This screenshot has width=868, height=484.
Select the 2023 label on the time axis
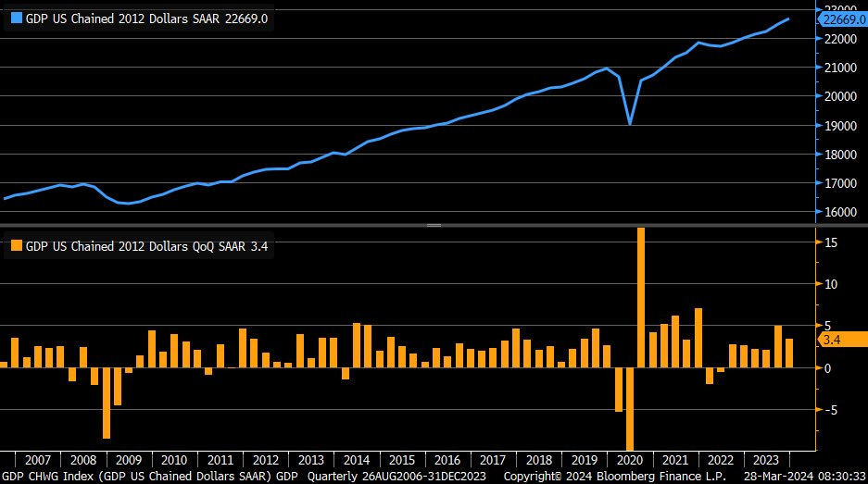pyautogui.click(x=765, y=460)
